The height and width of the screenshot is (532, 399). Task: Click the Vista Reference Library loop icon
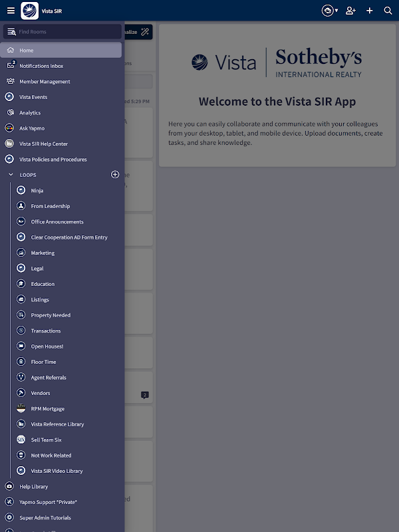(21, 424)
